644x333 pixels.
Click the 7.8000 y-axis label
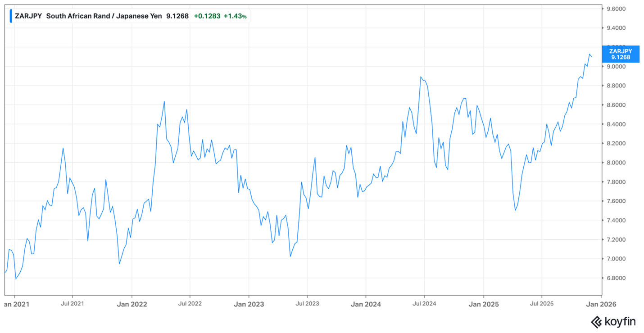pyautogui.click(x=617, y=182)
